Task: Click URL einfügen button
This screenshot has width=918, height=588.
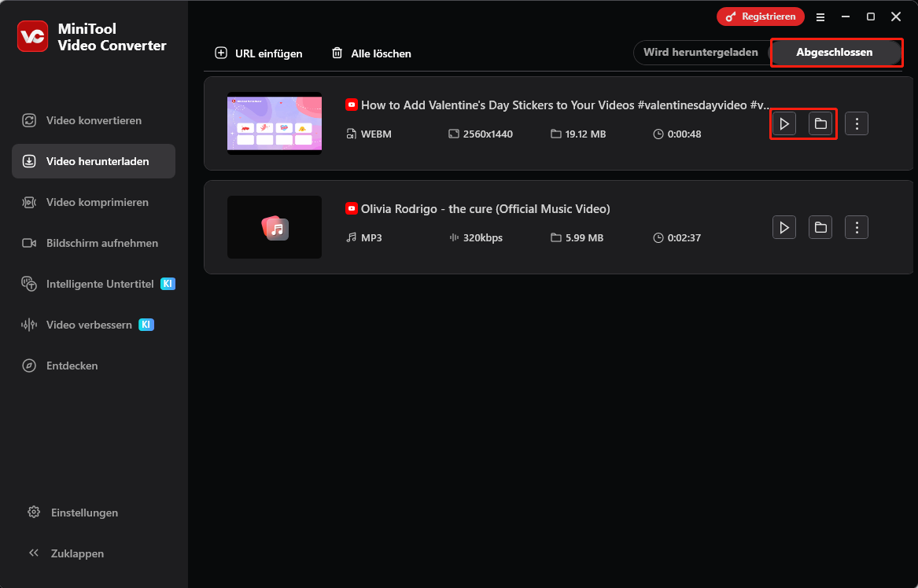Action: pos(259,53)
